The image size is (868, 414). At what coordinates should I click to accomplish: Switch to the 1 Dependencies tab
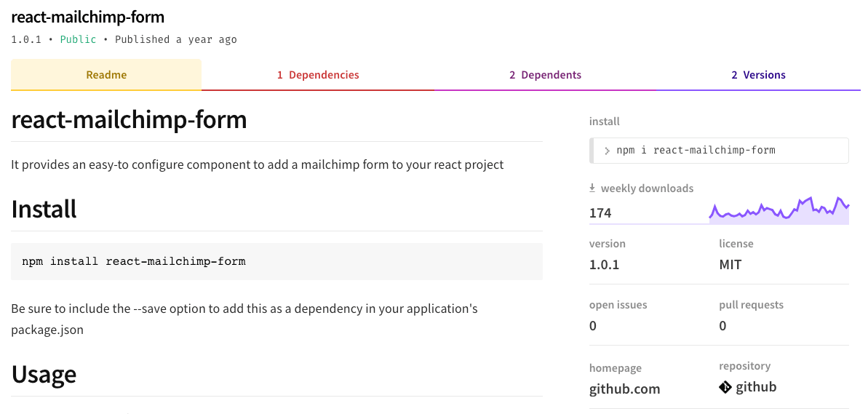tap(318, 75)
